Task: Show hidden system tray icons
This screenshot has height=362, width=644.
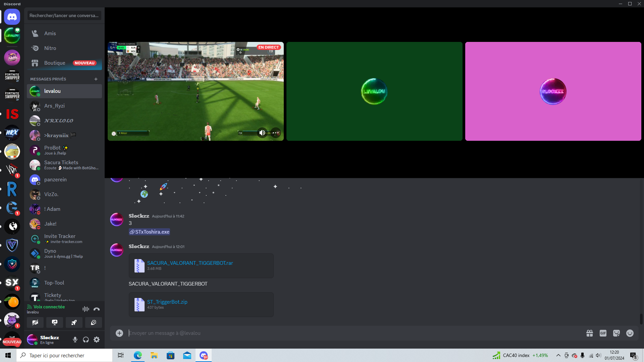Action: [x=558, y=355]
